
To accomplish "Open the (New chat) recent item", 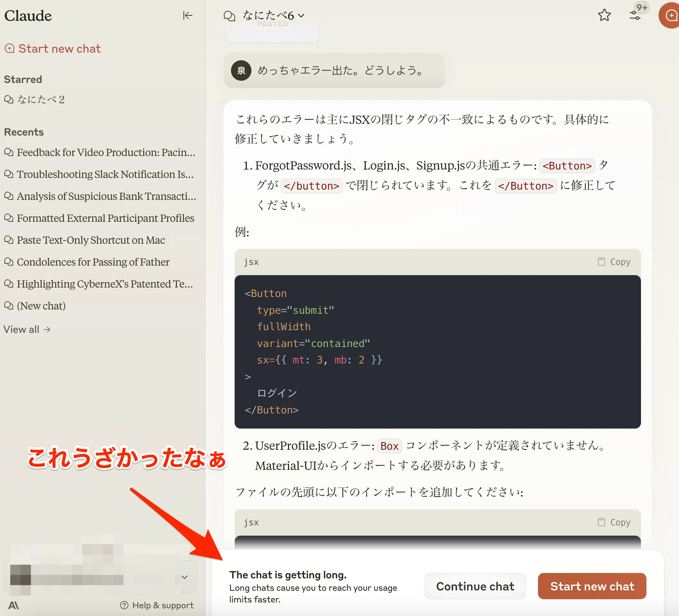I will [35, 306].
